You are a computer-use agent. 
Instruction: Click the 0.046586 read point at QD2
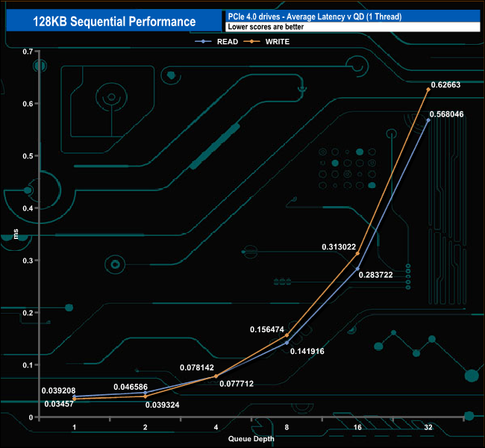click(x=145, y=392)
